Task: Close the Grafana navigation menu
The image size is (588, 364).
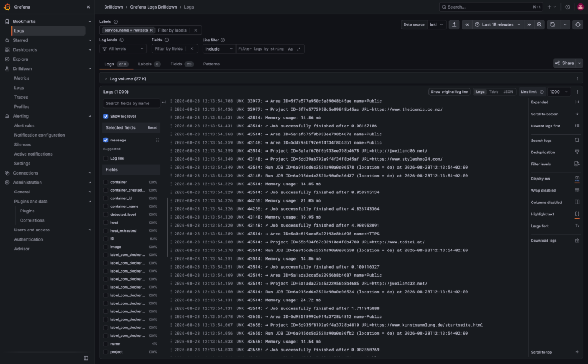Action: [88, 7]
